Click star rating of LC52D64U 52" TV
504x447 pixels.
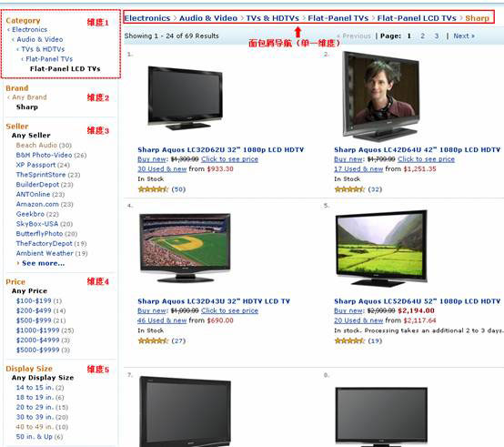[x=349, y=340]
